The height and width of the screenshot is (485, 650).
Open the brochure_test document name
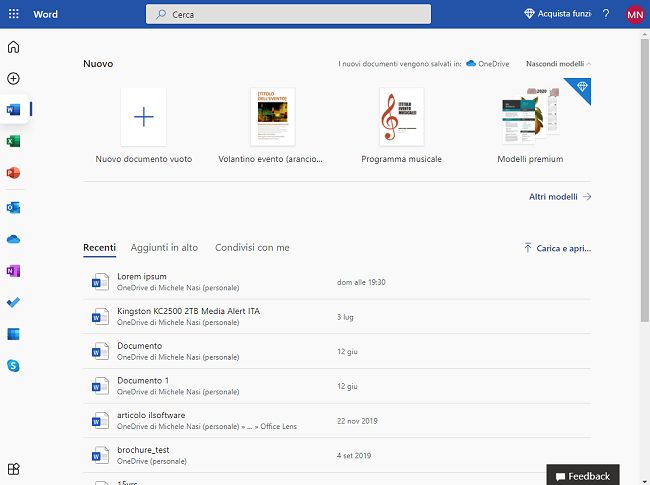click(x=143, y=450)
